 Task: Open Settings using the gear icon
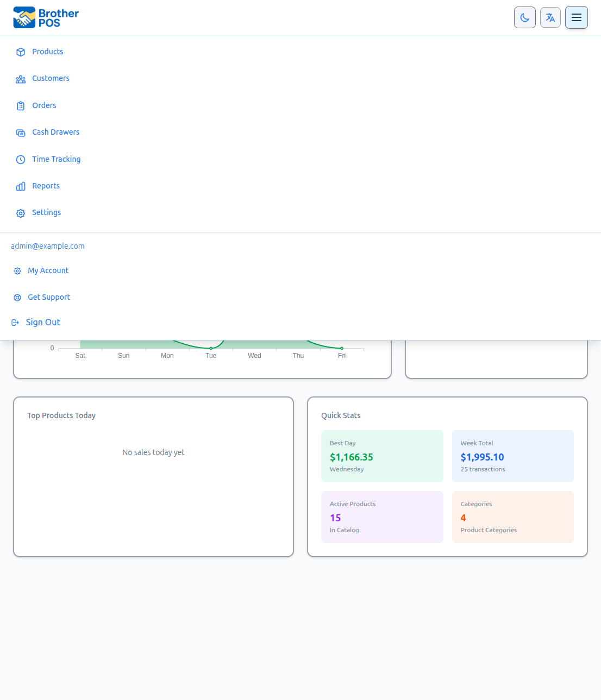point(21,213)
